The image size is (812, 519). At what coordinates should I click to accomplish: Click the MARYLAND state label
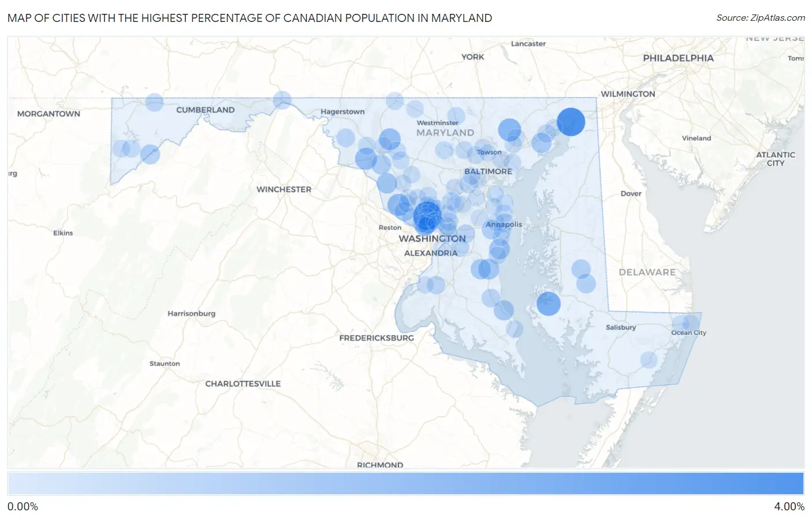click(445, 133)
